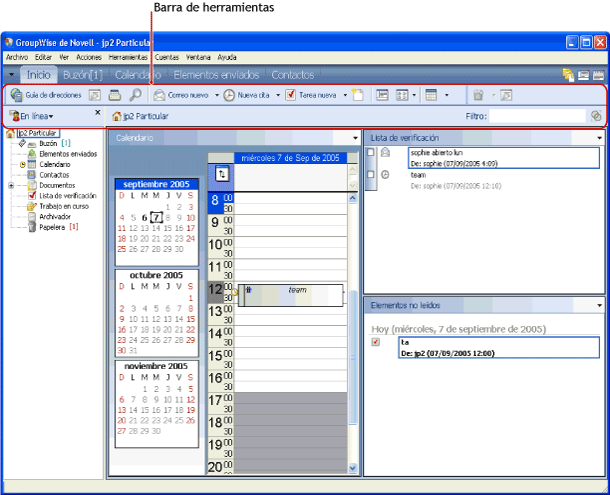Open the dropdown left of the Inicio tab
The image size is (610, 495).
click(11, 75)
